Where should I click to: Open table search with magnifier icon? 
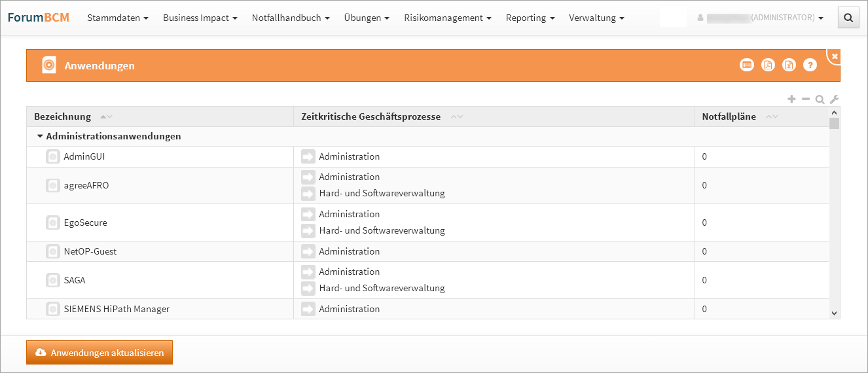(820, 99)
